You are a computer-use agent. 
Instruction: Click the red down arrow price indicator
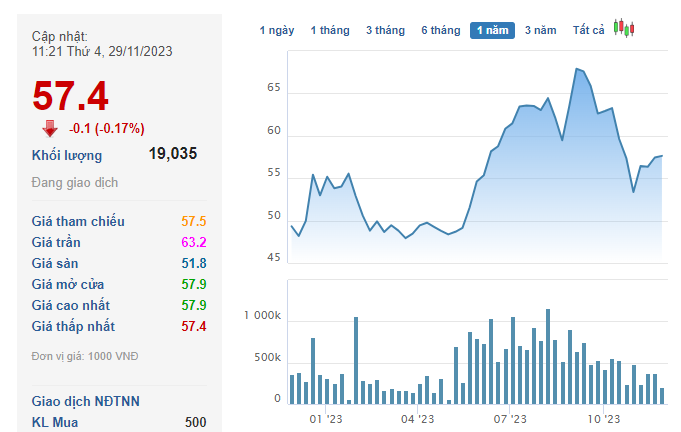point(50,128)
